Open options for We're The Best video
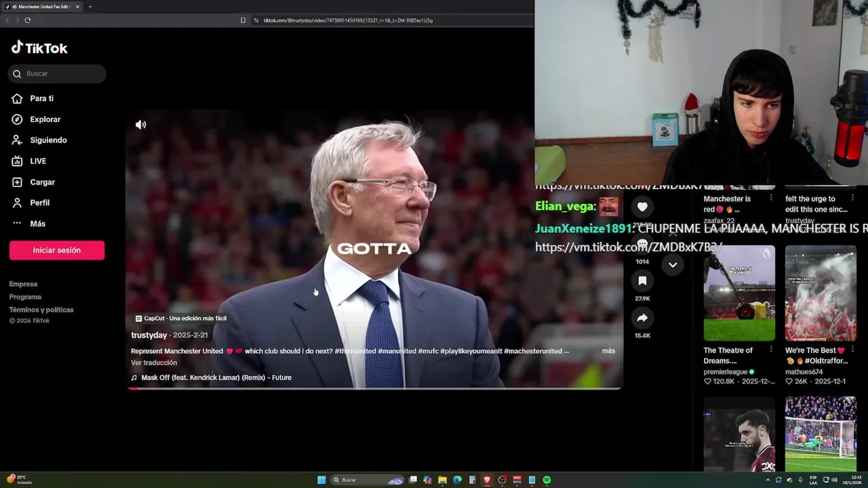Viewport: 868px width, 488px height. coord(852,350)
